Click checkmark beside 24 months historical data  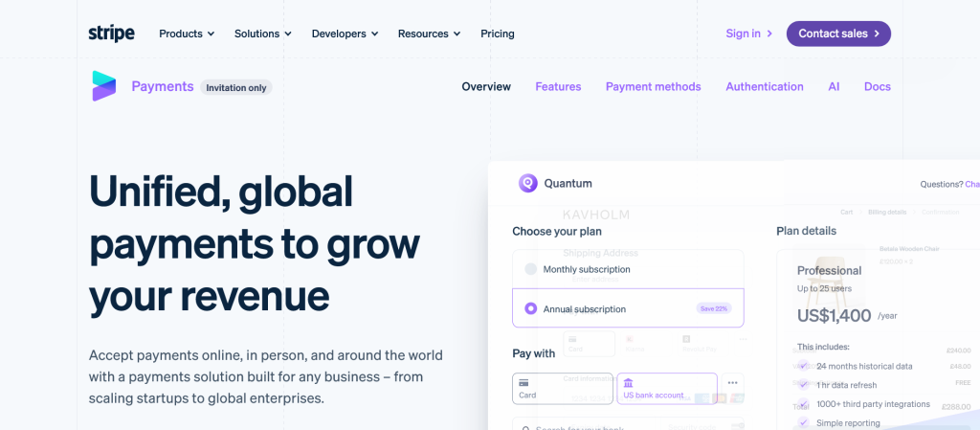click(x=804, y=366)
